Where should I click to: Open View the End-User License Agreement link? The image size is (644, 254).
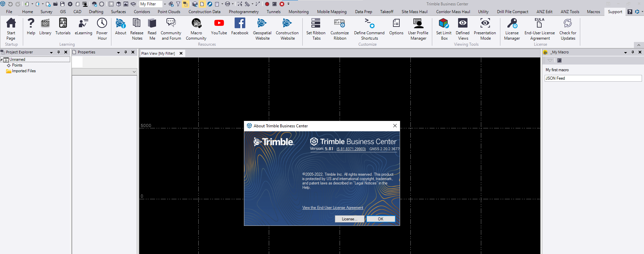point(333,208)
